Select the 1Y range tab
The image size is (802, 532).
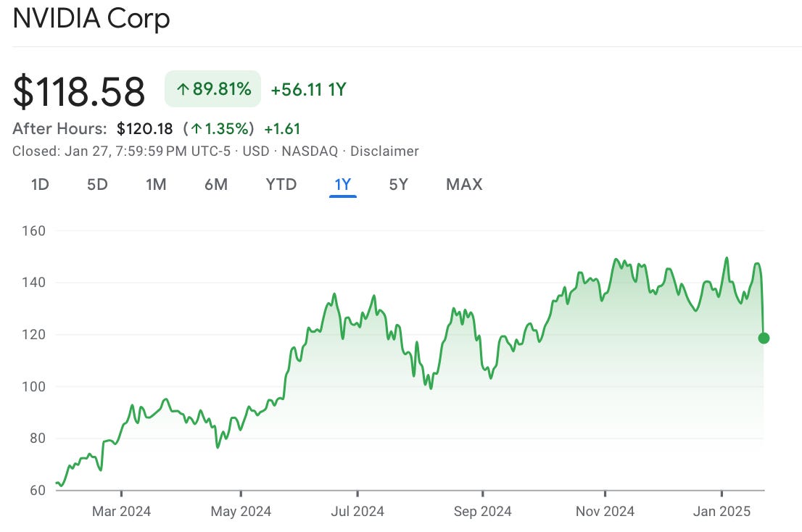[343, 185]
